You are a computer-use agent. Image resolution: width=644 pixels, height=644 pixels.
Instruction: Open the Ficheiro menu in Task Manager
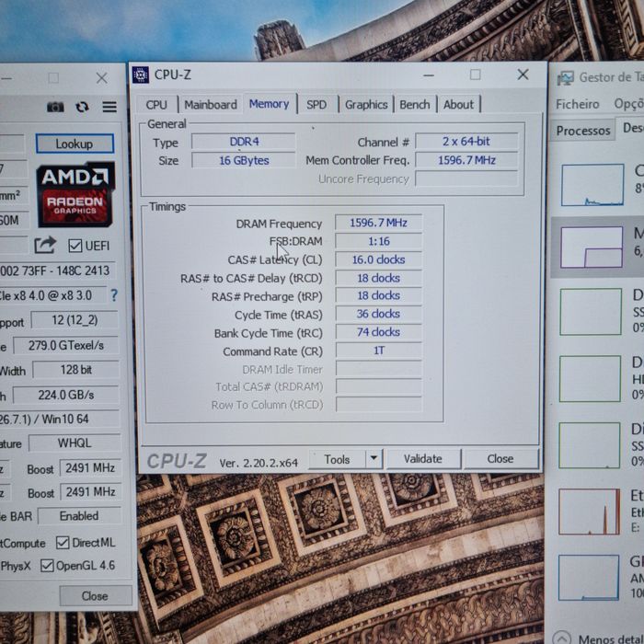577,104
